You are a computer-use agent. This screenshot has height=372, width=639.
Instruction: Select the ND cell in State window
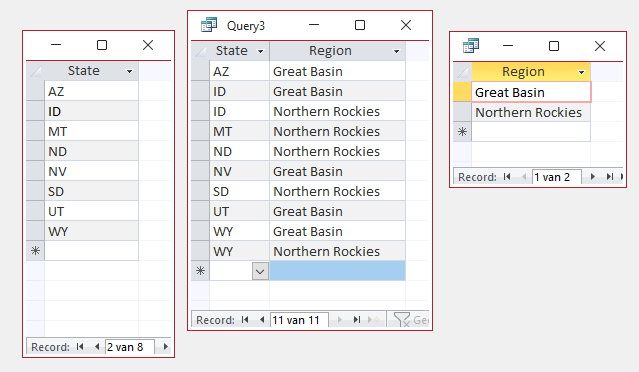point(91,151)
